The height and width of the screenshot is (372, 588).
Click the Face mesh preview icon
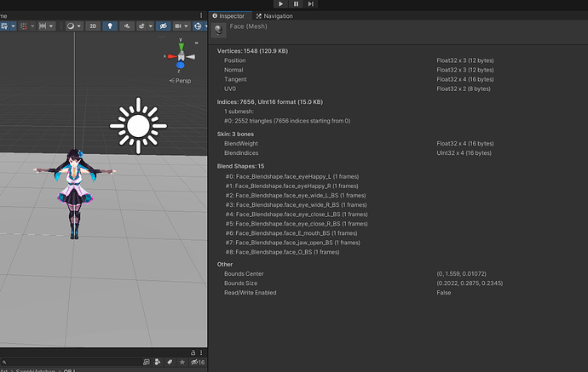pyautogui.click(x=219, y=30)
